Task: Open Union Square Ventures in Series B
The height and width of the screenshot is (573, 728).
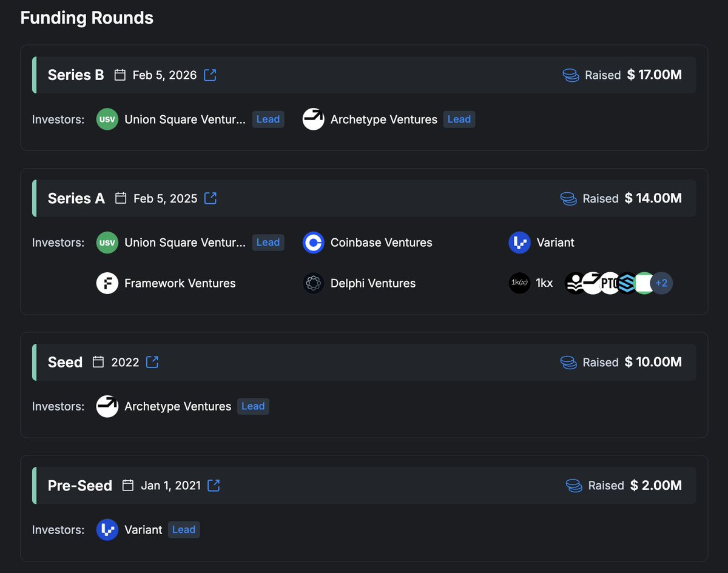Action: 185,119
